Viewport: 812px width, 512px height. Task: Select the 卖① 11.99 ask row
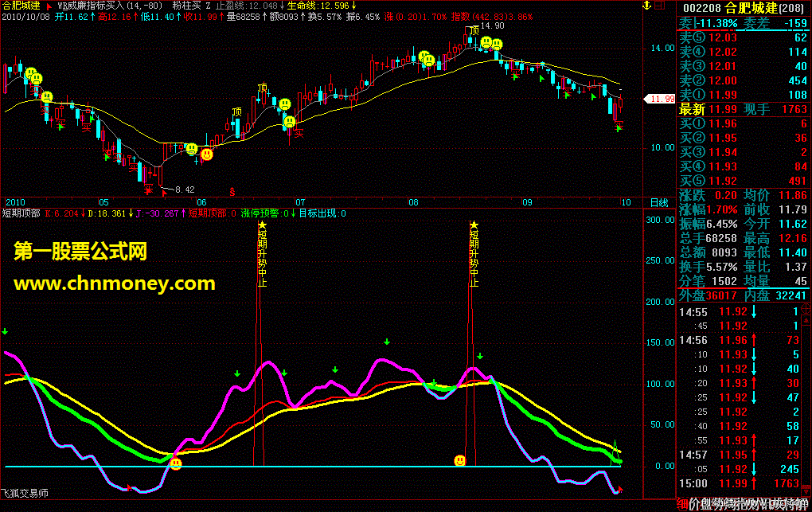[x=743, y=96]
